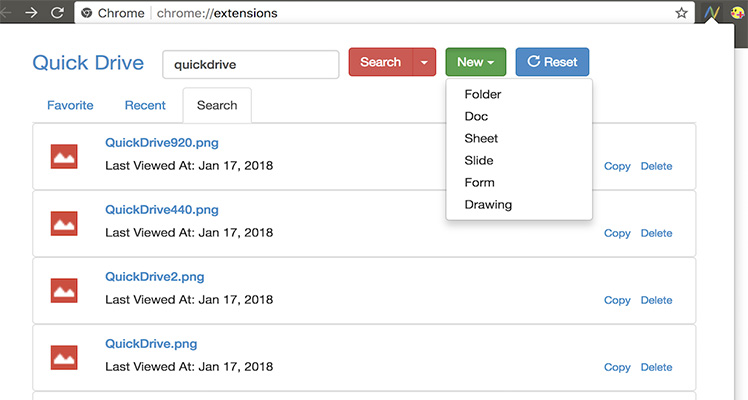This screenshot has width=748, height=400.
Task: Open QuickDrive920.png file link
Action: point(162,143)
